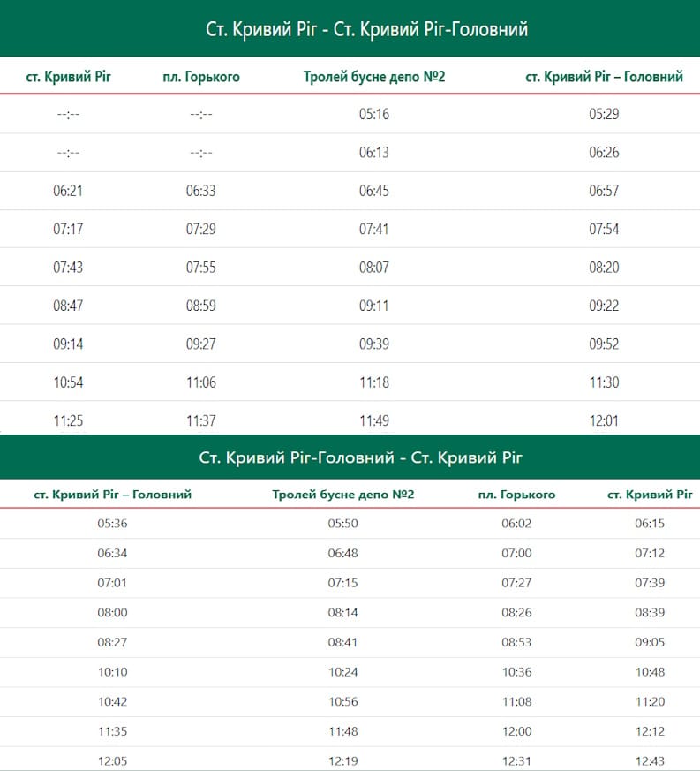Click the 08:26 time entry
The image size is (700, 771).
coord(516,613)
